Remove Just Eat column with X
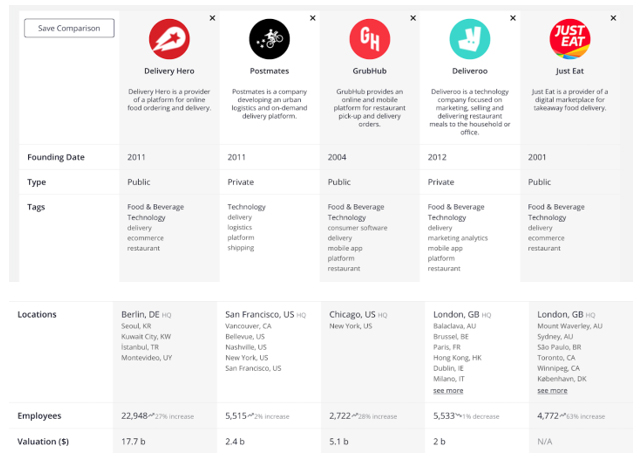 point(614,18)
